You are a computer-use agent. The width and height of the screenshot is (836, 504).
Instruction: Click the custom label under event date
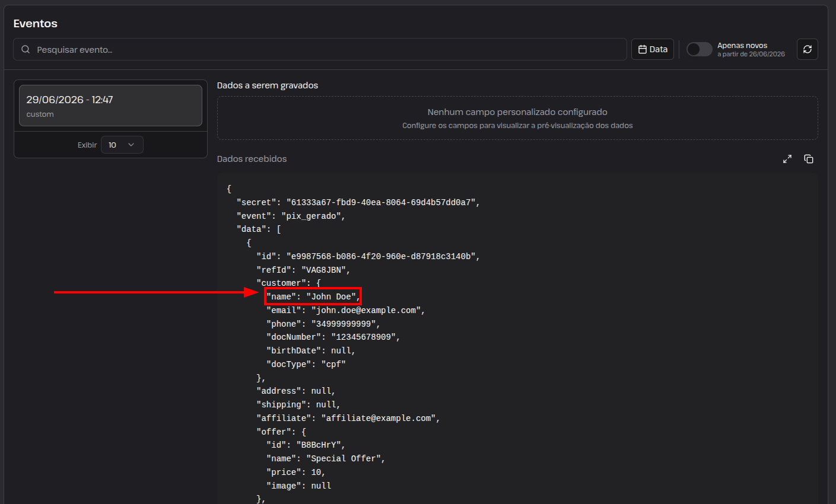click(40, 114)
